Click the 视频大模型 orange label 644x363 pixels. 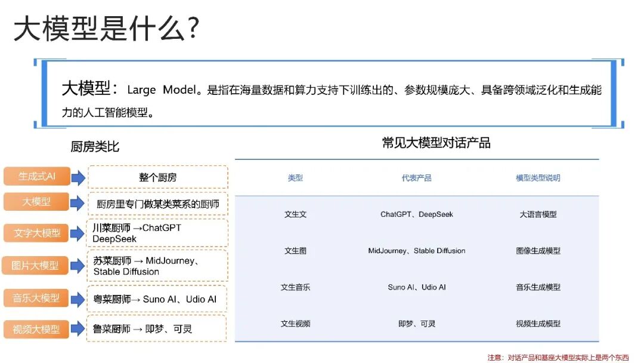pos(36,330)
